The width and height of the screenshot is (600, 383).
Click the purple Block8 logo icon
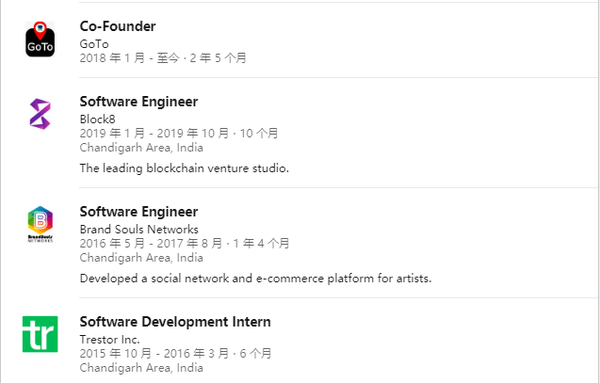[x=40, y=114]
